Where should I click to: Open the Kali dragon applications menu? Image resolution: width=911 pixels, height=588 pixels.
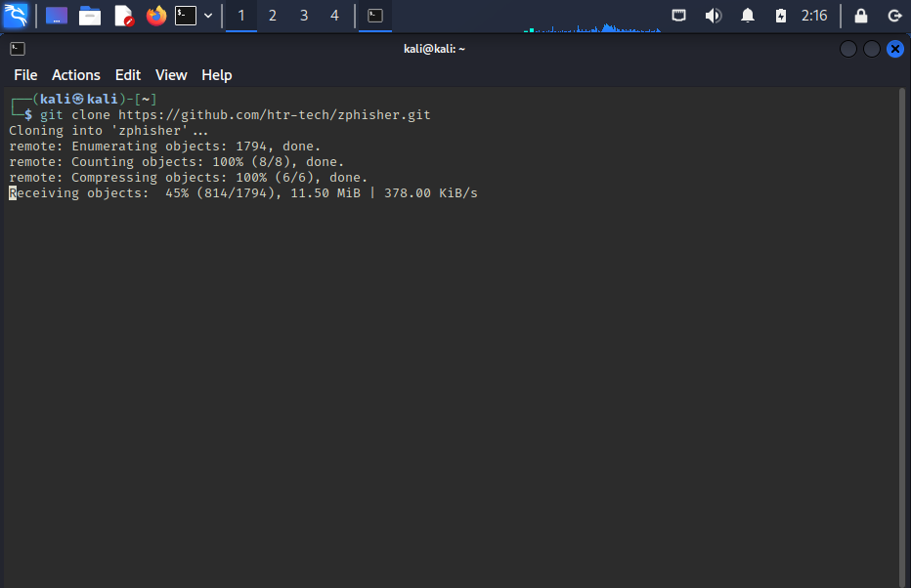[16, 16]
